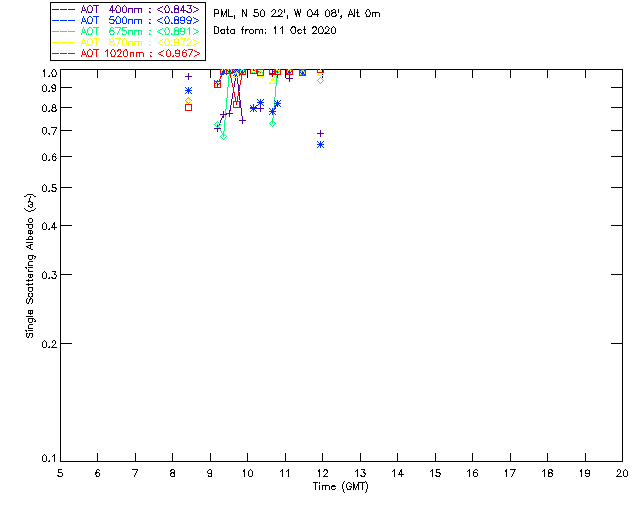Click the x-axis tick label 16
This screenshot has height=512, width=640.
pyautogui.click(x=473, y=473)
